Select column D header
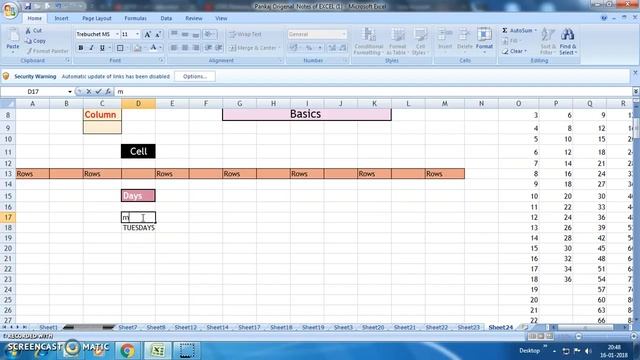 tap(138, 104)
